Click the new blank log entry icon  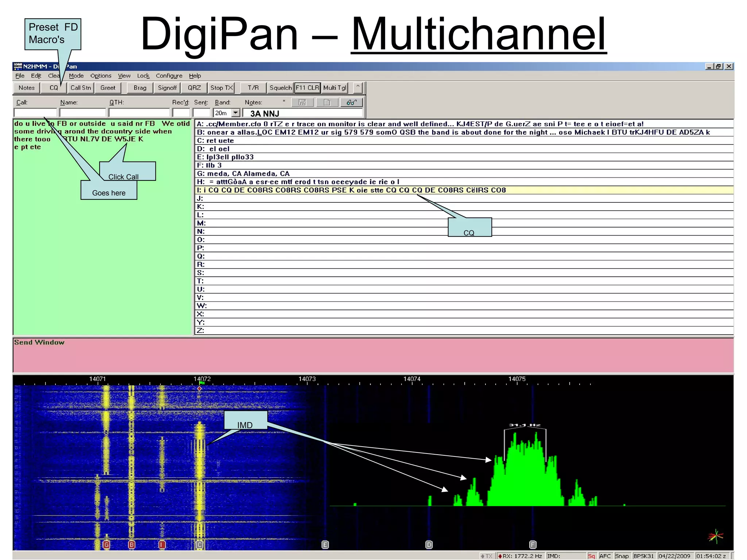click(327, 102)
